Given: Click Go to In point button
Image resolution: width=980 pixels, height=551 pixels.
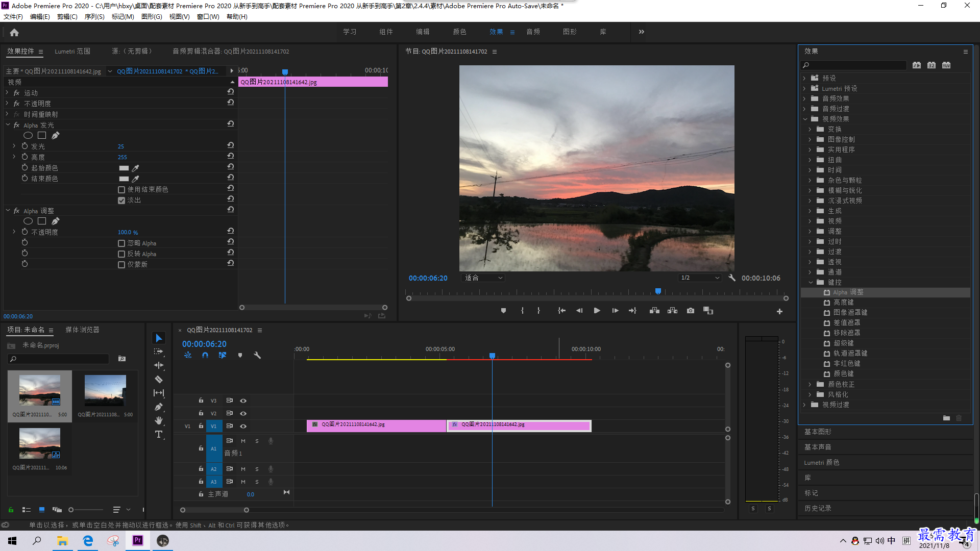Looking at the screenshot, I should [x=561, y=311].
